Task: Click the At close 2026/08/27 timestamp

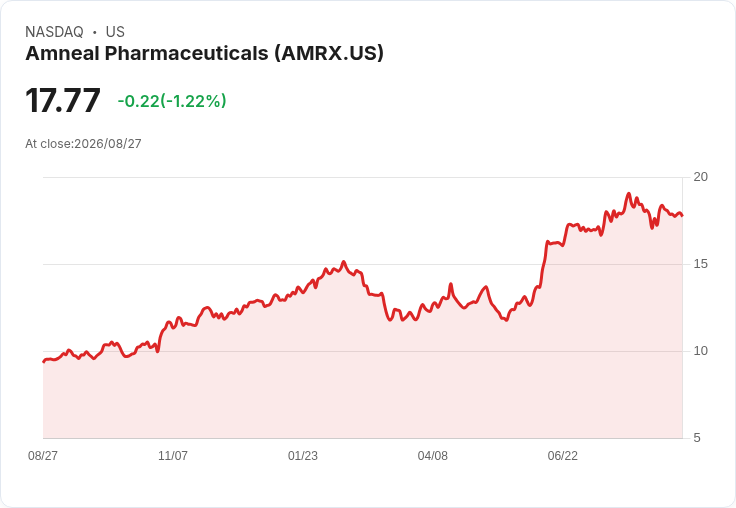Action: (x=83, y=144)
